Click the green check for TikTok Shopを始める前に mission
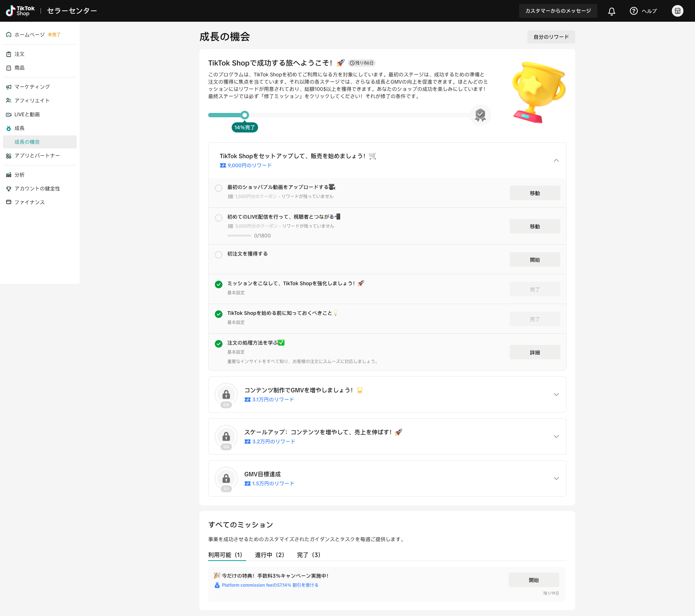 (219, 314)
